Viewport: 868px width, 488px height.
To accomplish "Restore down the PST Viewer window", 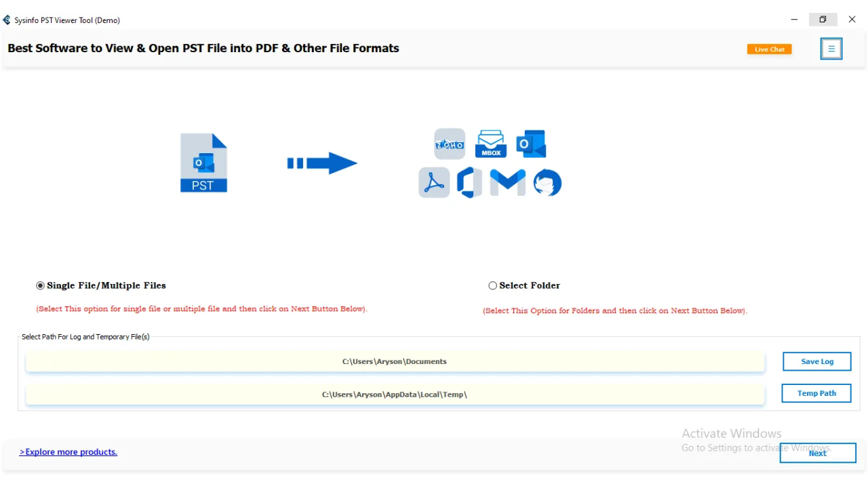I will [x=823, y=20].
